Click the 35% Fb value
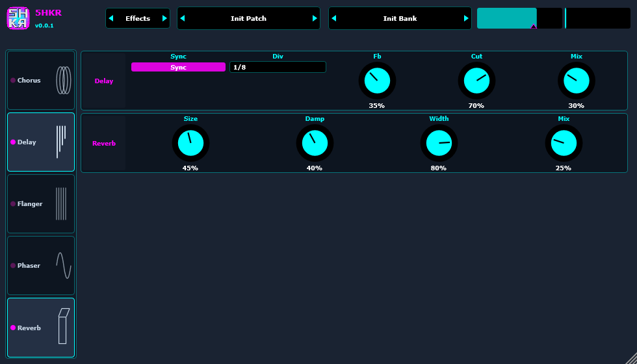Image resolution: width=637 pixels, height=364 pixels. pos(376,105)
